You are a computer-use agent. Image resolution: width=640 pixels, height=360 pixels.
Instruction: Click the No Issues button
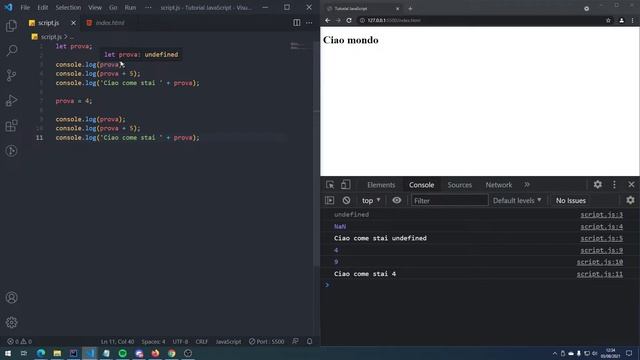tap(571, 200)
